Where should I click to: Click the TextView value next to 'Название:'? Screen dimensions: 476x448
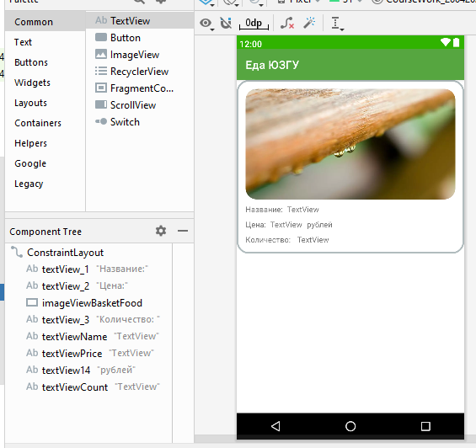(303, 210)
